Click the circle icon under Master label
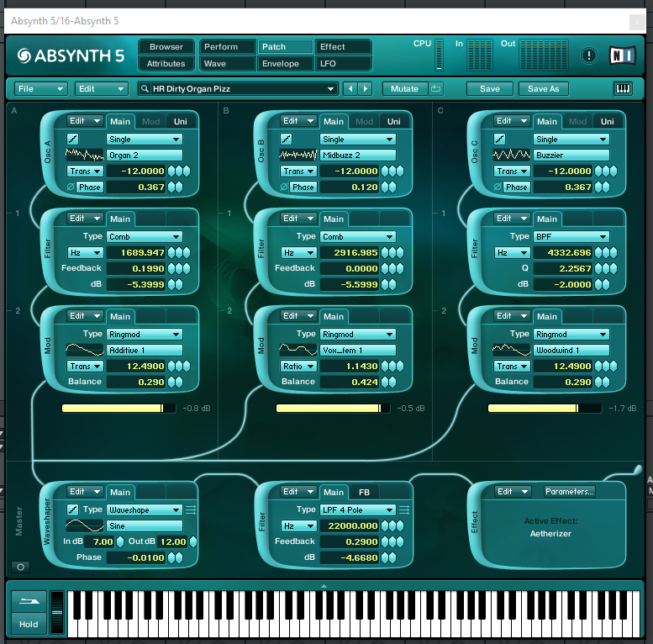This screenshot has height=644, width=653. (x=20, y=567)
